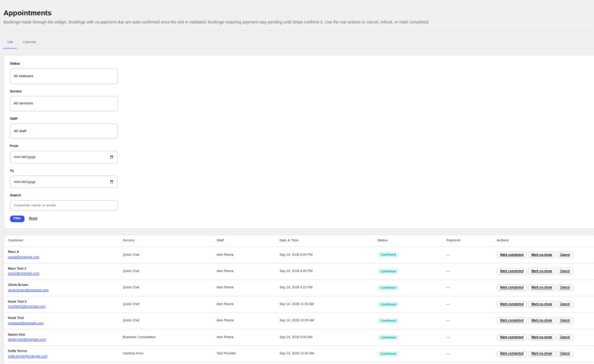Click the Confirmed badge in Daniel Kim row
This screenshot has width=594, height=364.
tap(388, 337)
